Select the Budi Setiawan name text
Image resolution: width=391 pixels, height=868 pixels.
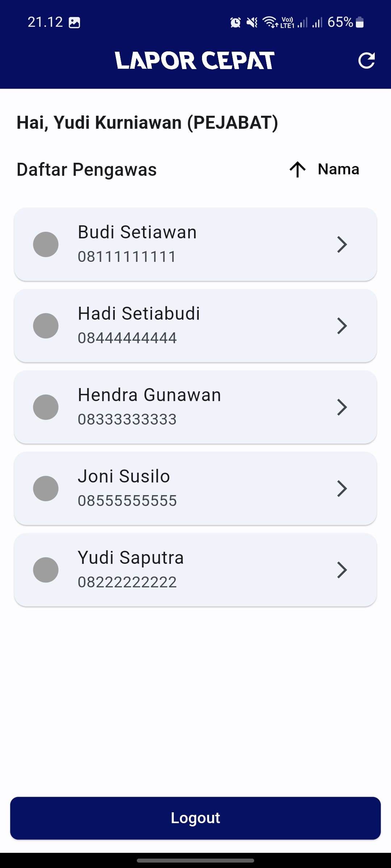[x=137, y=232]
